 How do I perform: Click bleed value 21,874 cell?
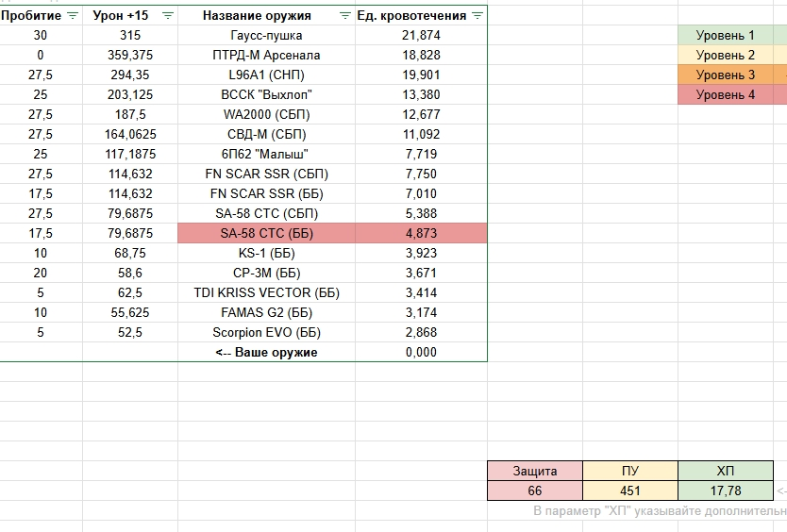pyautogui.click(x=421, y=35)
